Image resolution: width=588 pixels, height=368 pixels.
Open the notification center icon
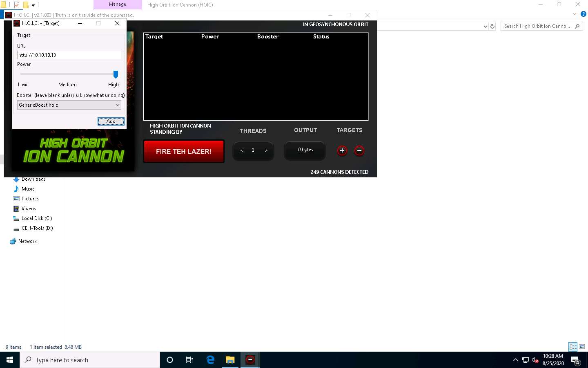(576, 360)
